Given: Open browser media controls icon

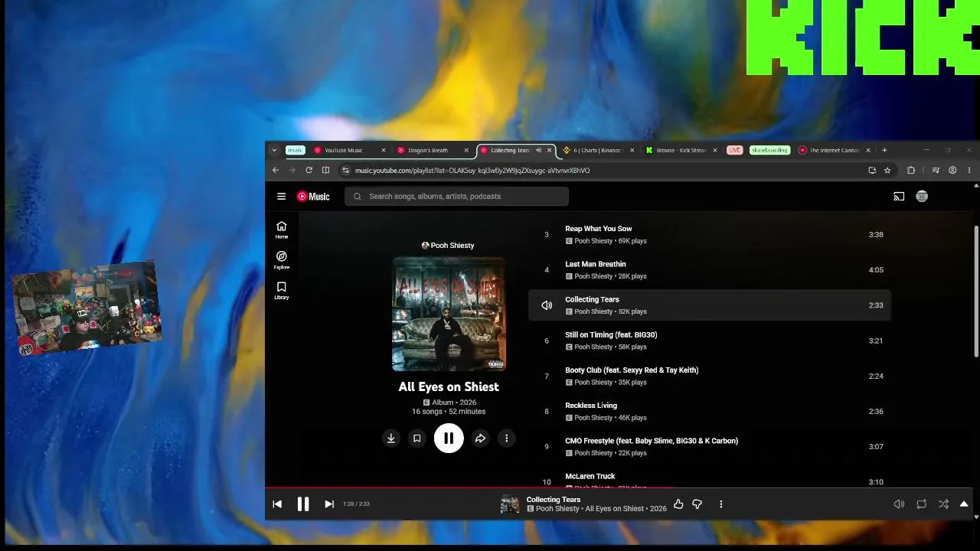Looking at the screenshot, I should point(935,171).
